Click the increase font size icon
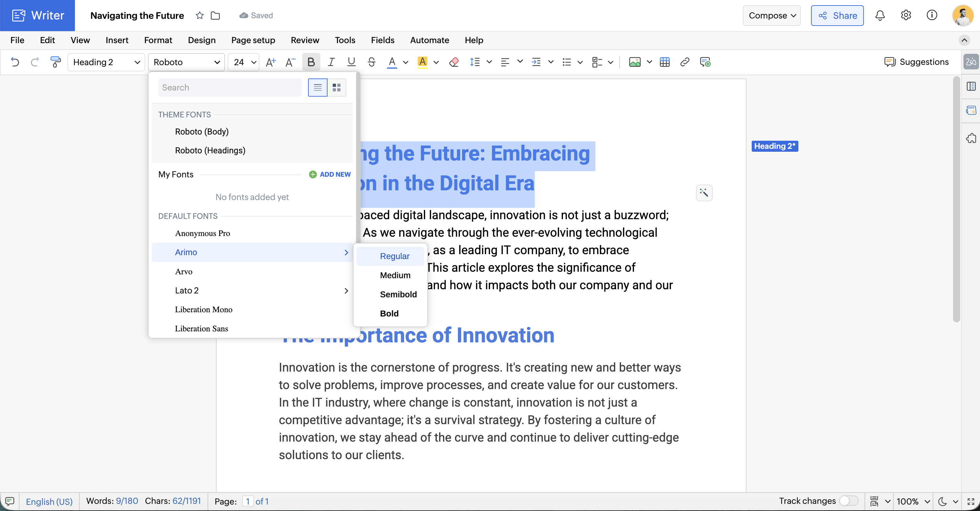This screenshot has height=511, width=980. 270,62
